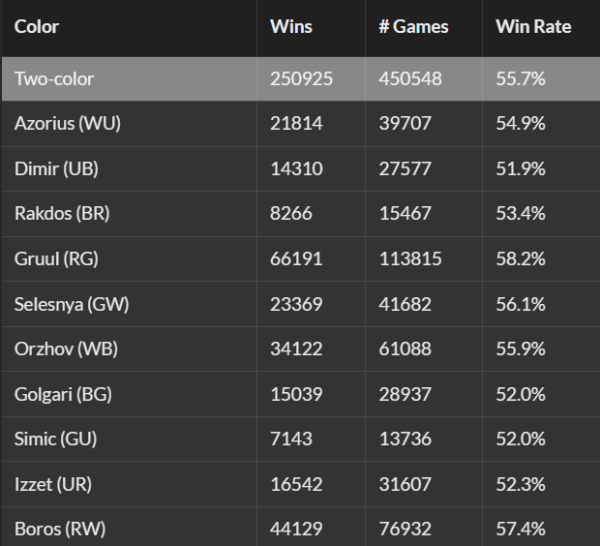Click the Dimir (UB) row label
Viewport: 600px width, 546px height.
56,169
